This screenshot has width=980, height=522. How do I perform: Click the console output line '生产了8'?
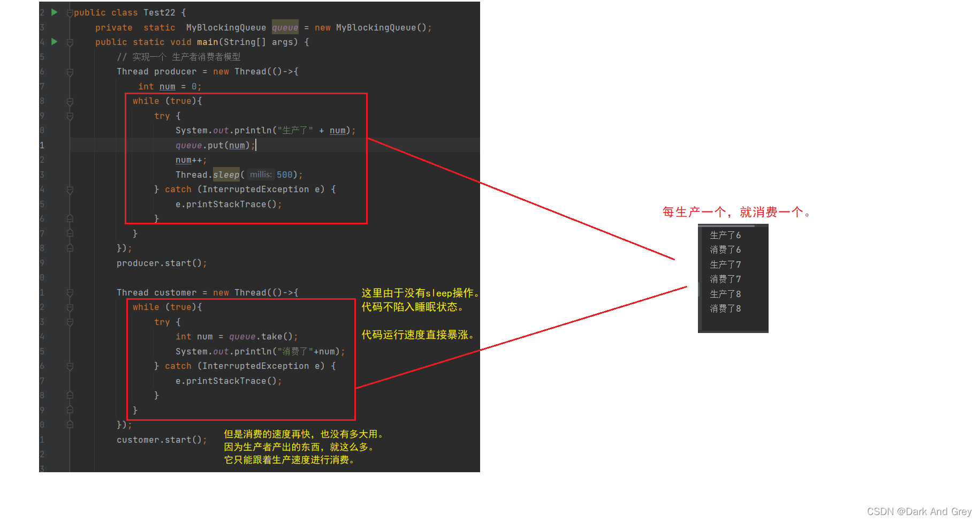[x=725, y=294]
